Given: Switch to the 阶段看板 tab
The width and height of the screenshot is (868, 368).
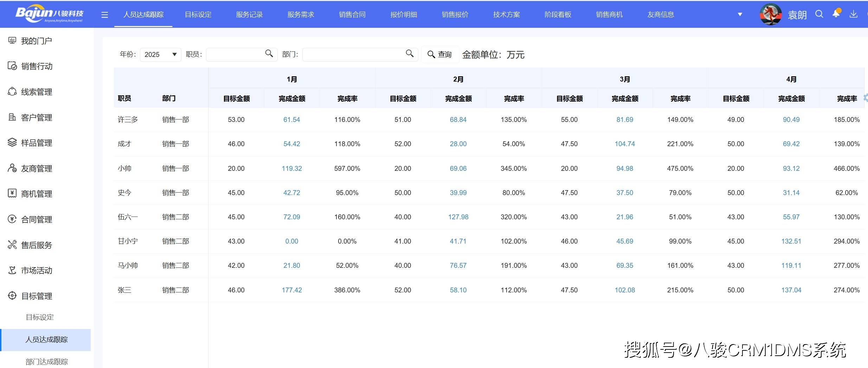Looking at the screenshot, I should pyautogui.click(x=558, y=14).
